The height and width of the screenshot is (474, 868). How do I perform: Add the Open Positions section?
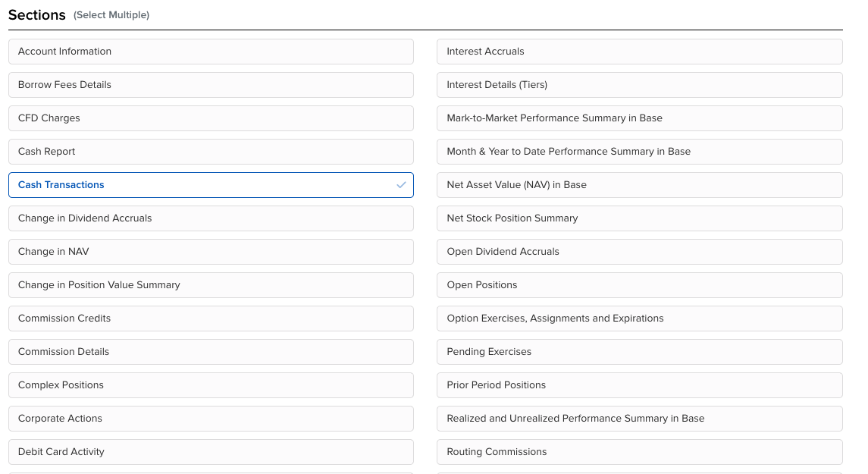(639, 285)
